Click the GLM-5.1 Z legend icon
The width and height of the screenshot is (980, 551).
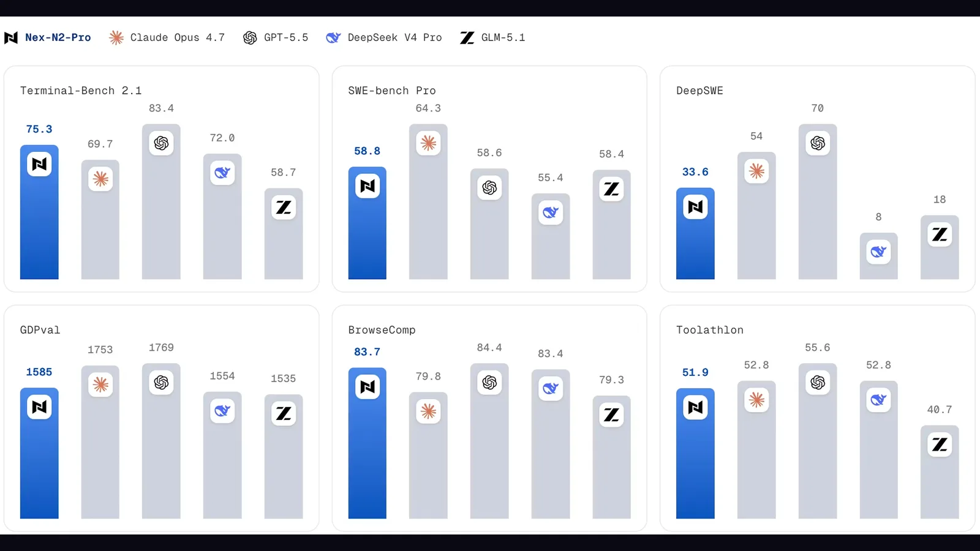[467, 38]
